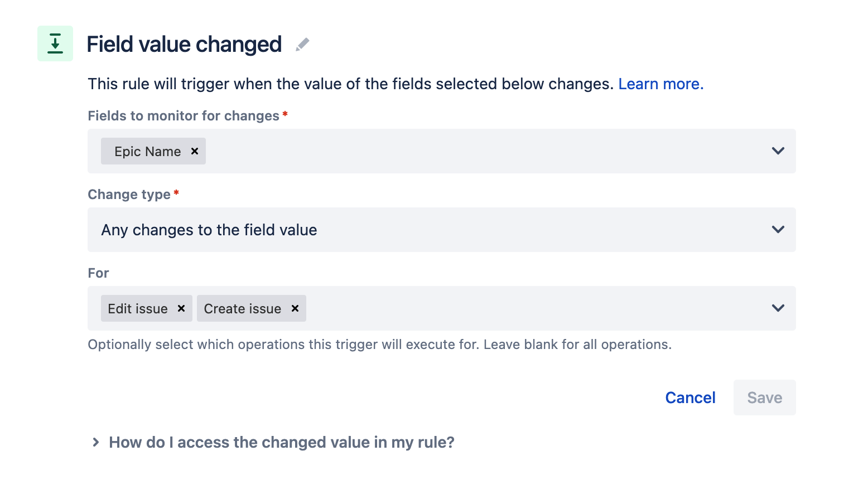This screenshot has height=504, width=868.
Task: Open the Fields to monitor dropdown arrow
Action: point(778,151)
